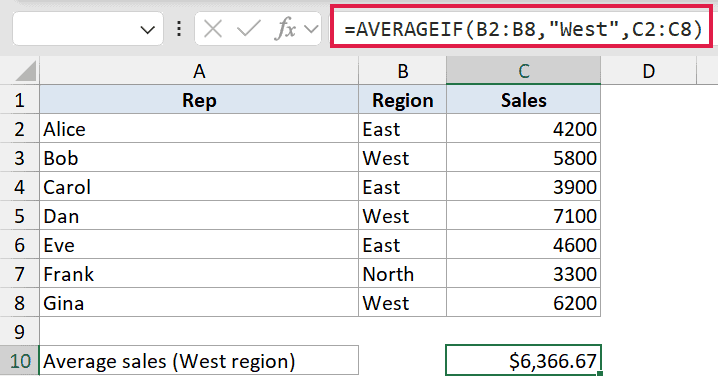The height and width of the screenshot is (376, 718).
Task: Select row 6 header
Action: coord(20,245)
